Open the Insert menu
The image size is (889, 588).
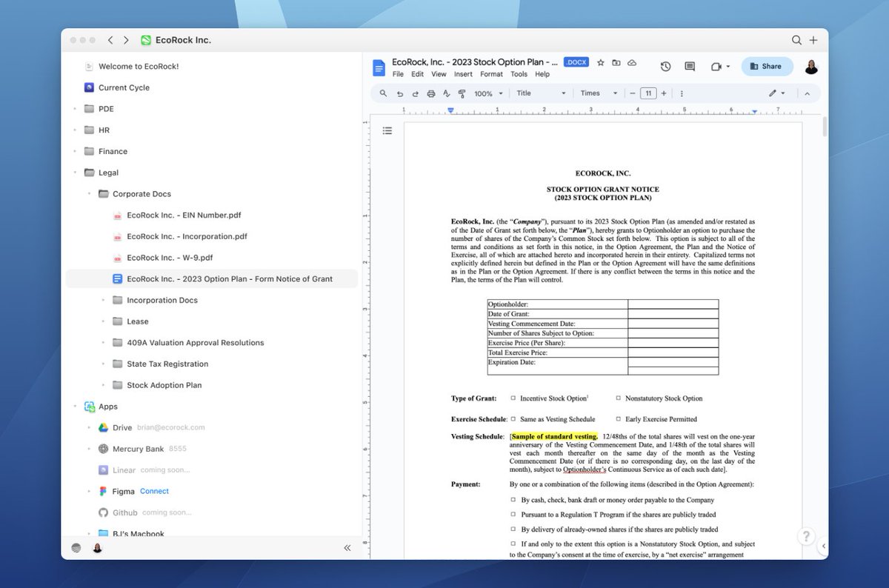click(x=463, y=74)
